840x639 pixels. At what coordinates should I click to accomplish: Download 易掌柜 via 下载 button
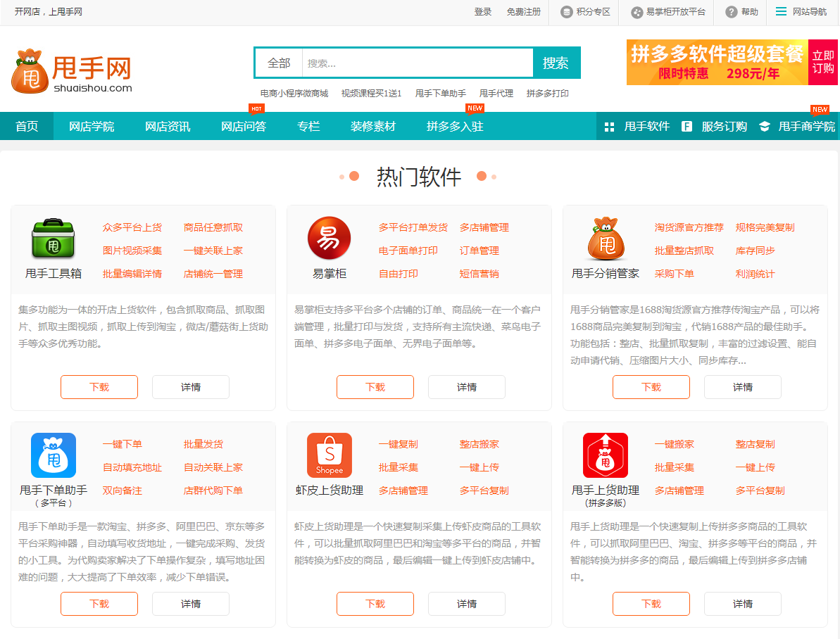375,387
